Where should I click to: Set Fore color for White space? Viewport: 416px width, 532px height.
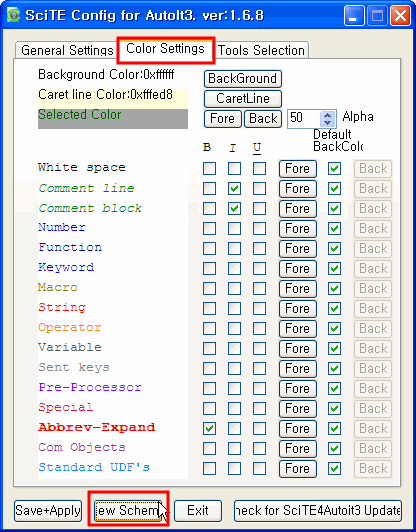point(298,169)
